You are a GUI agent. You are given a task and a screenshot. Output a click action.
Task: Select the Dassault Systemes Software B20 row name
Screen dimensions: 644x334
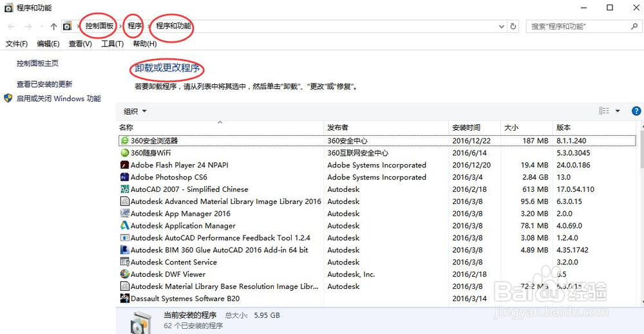[x=185, y=299]
